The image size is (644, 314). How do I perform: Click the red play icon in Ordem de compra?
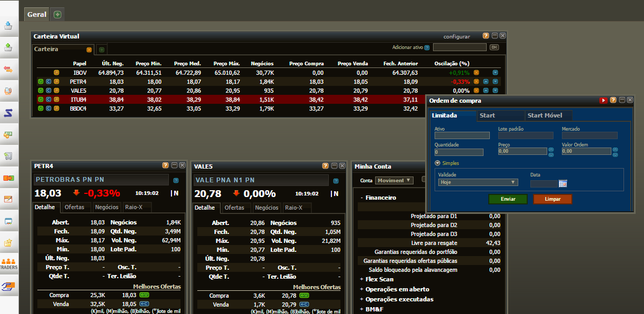pos(603,100)
